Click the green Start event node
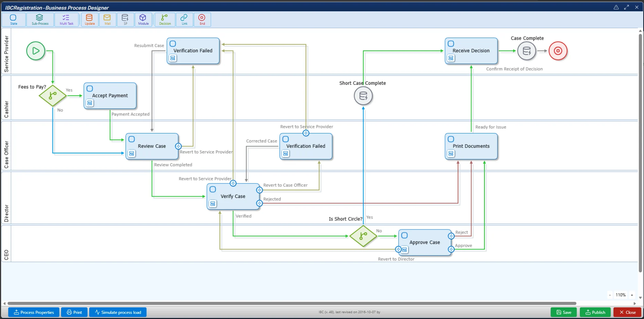This screenshot has width=644, height=319. click(x=36, y=51)
